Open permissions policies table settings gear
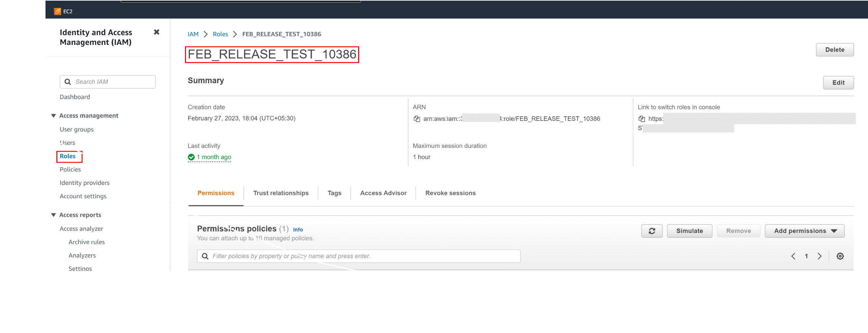The height and width of the screenshot is (333, 868). [840, 256]
